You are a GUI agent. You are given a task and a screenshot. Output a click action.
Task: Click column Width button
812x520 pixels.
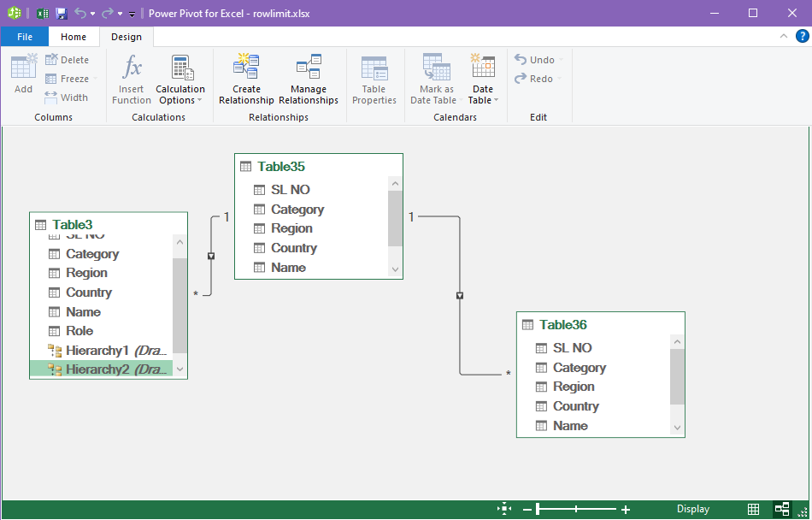coord(67,97)
